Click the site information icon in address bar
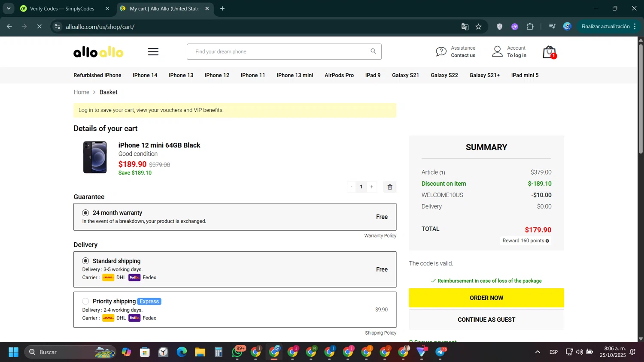The image size is (644, 362). pos(58,27)
